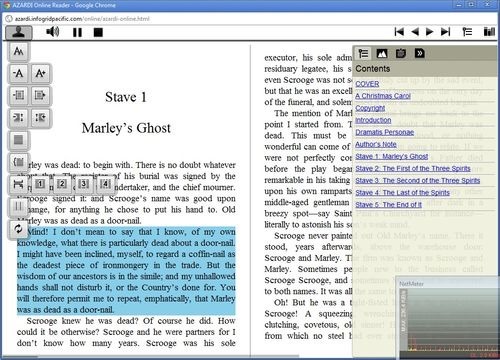Collapse the side panel with double-arrow icon
Screen dimensions: 500x360
[x=420, y=53]
